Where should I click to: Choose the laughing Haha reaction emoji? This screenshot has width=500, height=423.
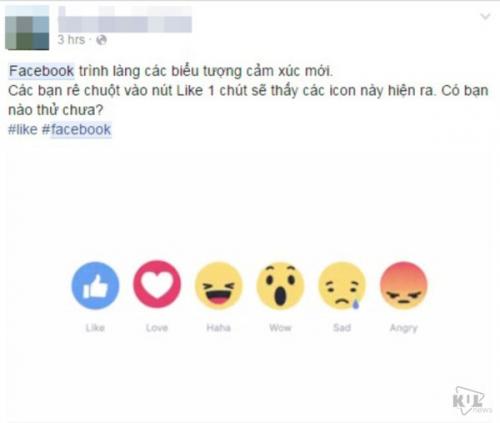pos(219,285)
